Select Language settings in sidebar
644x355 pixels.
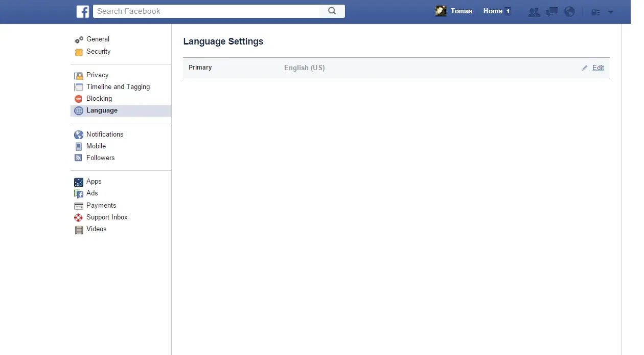(x=121, y=110)
